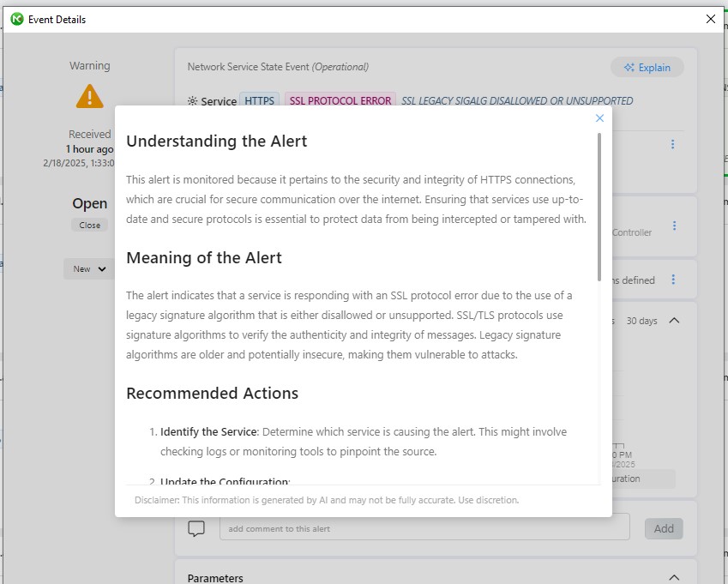Click 'Network Service State Event' title
The height and width of the screenshot is (584, 728).
248,67
